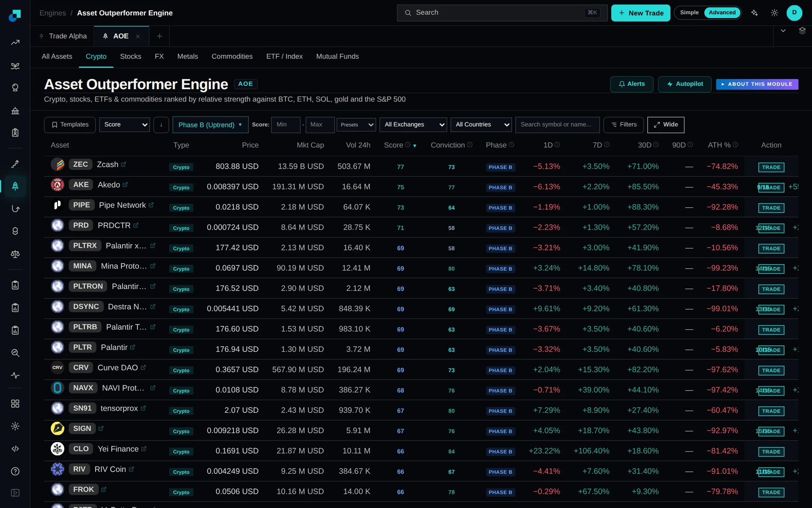This screenshot has width=812, height=508.
Task: Click the Score column info icon
Action: click(x=408, y=145)
